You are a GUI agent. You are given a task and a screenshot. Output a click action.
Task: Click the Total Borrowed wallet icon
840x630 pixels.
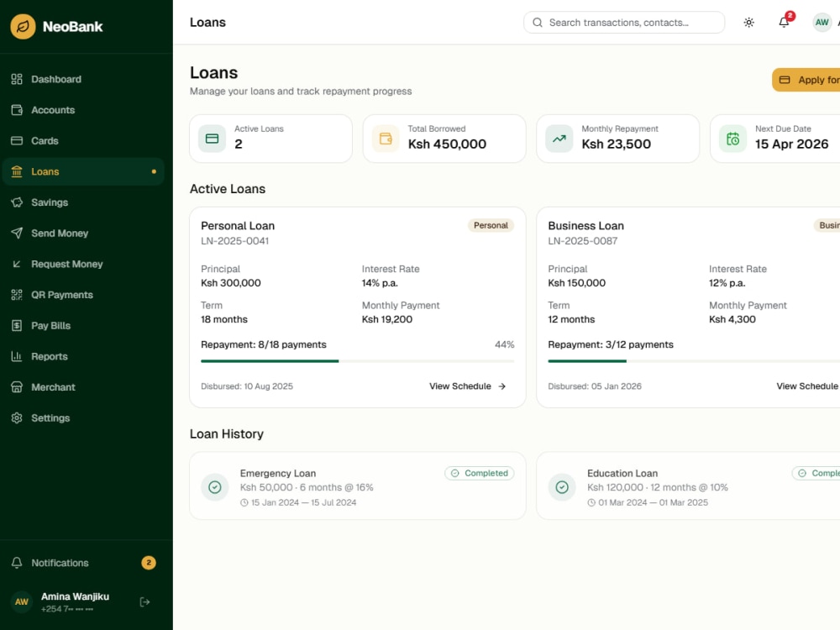[386, 139]
